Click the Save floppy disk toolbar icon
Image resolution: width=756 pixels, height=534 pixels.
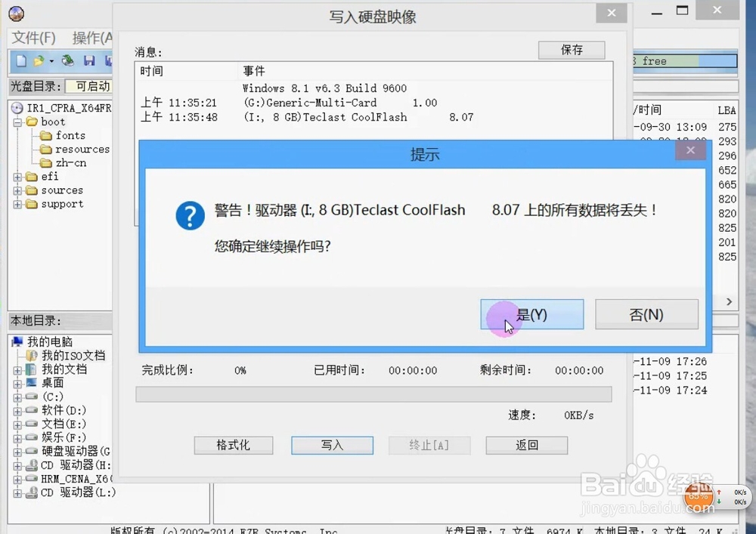89,60
